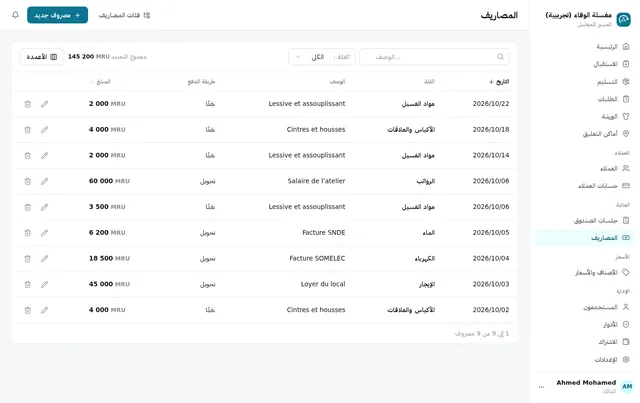Image resolution: width=640 pixels, height=403 pixels.
Task: Select 'المصاريف' expenses in sidebar
Action: pos(584,238)
